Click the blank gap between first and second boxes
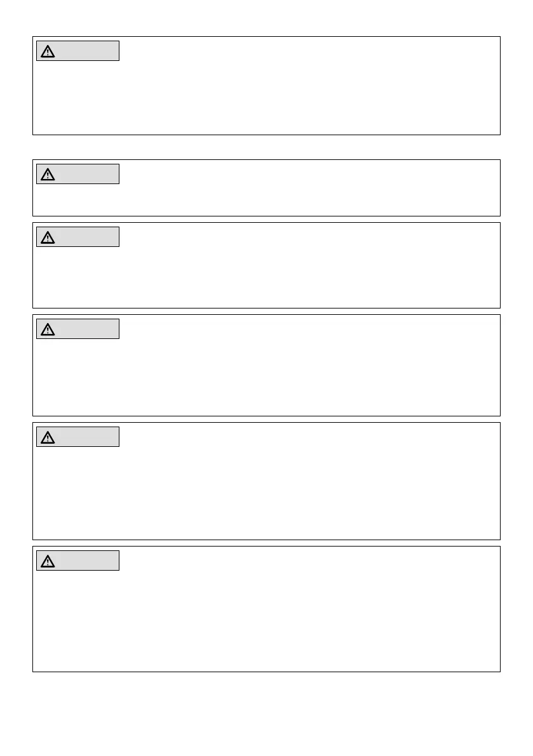Image resolution: width=533 pixels, height=756 pixels. click(x=267, y=147)
